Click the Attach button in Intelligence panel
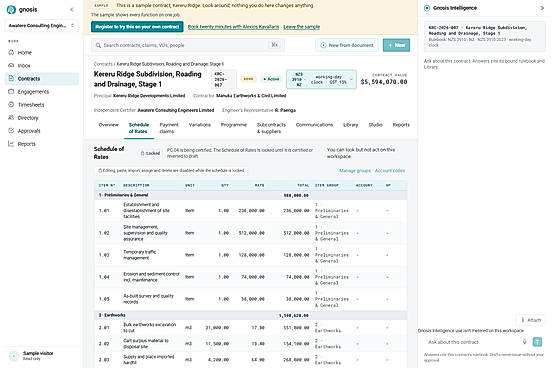This screenshot has height=368, width=552. point(531,320)
